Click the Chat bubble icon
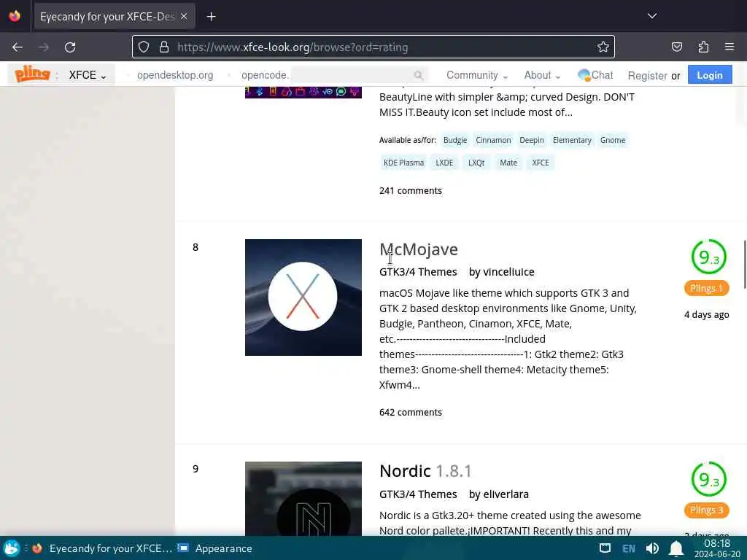 click(x=584, y=75)
